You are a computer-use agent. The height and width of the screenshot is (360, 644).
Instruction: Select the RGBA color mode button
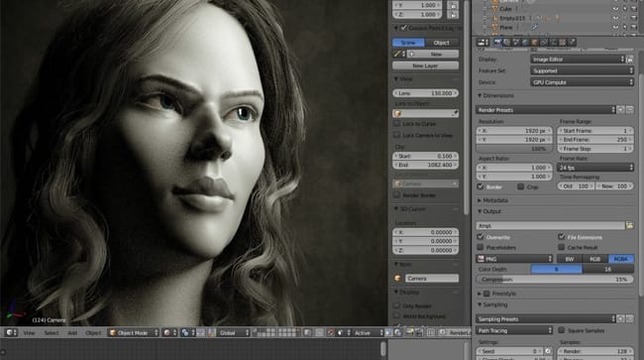621,259
